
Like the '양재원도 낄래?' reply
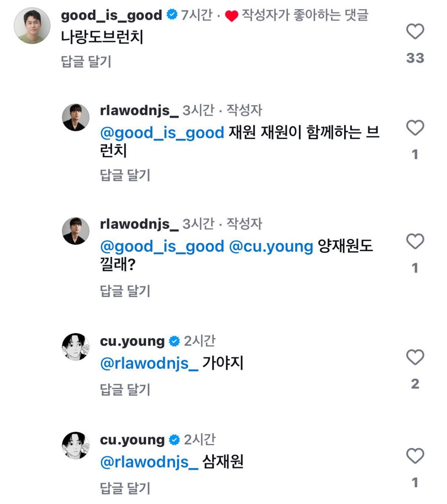415,241
